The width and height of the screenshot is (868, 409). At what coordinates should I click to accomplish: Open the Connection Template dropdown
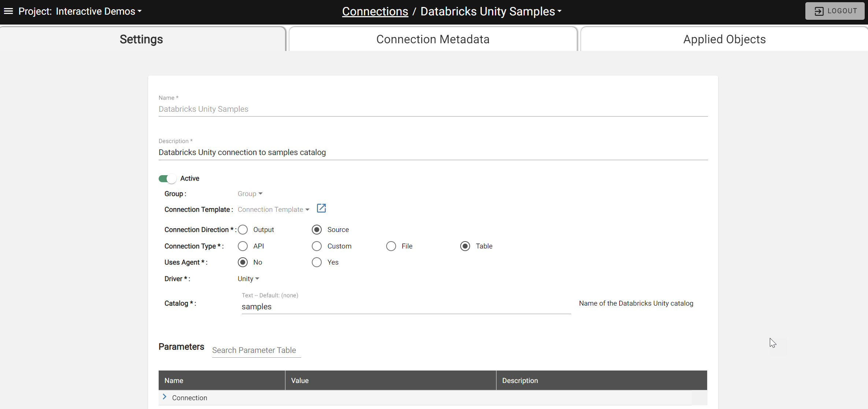click(274, 210)
